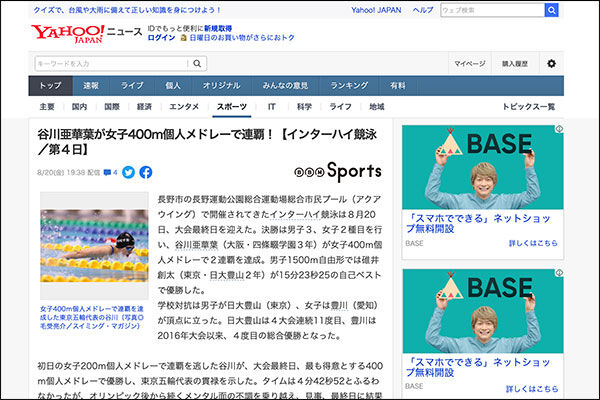Screen dimensions: 600x400
Task: Open the 経済 category
Action: 145,107
